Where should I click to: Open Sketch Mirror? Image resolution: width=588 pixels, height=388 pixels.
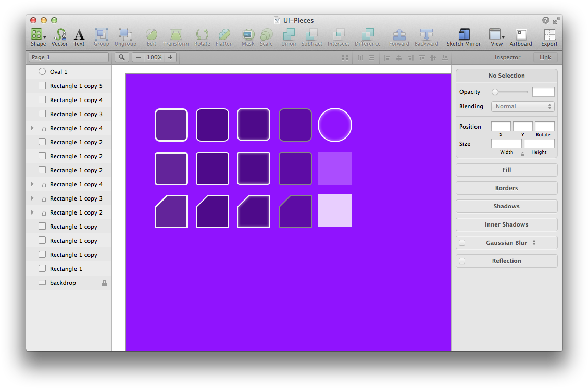(x=463, y=34)
